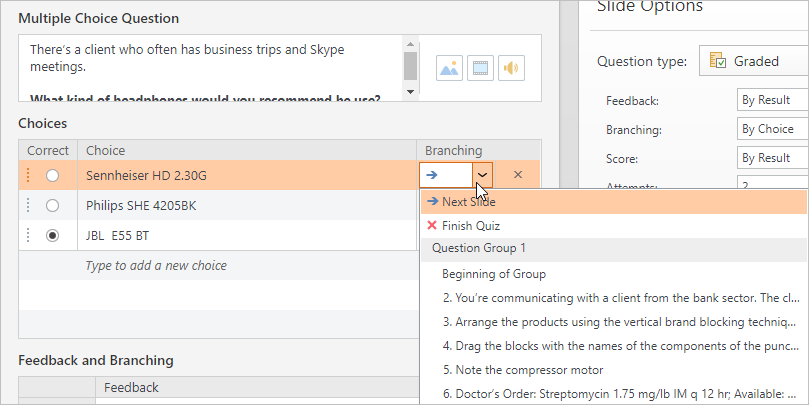Image resolution: width=809 pixels, height=405 pixels.
Task: Collapse the branching dropdown arrow
Action: [x=483, y=175]
